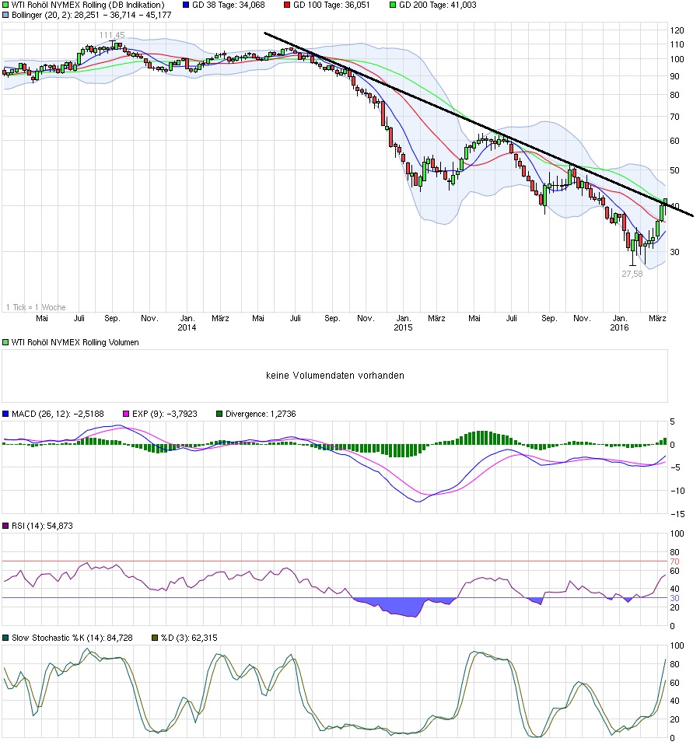Click the Jan. 2016 axis label
700x745 pixels.
coord(620,323)
